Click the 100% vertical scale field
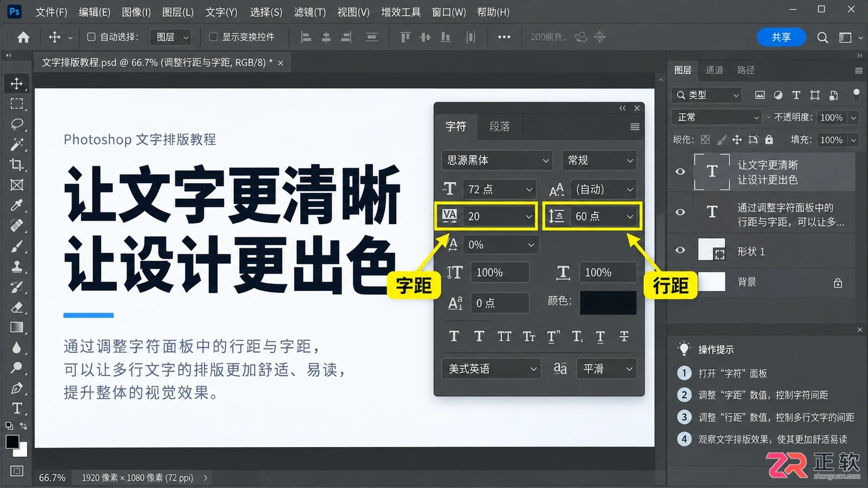The image size is (868, 488). (x=500, y=273)
